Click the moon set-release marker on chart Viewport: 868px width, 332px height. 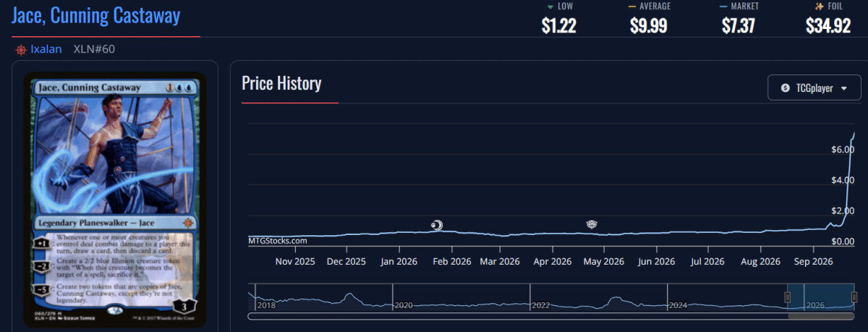[437, 225]
